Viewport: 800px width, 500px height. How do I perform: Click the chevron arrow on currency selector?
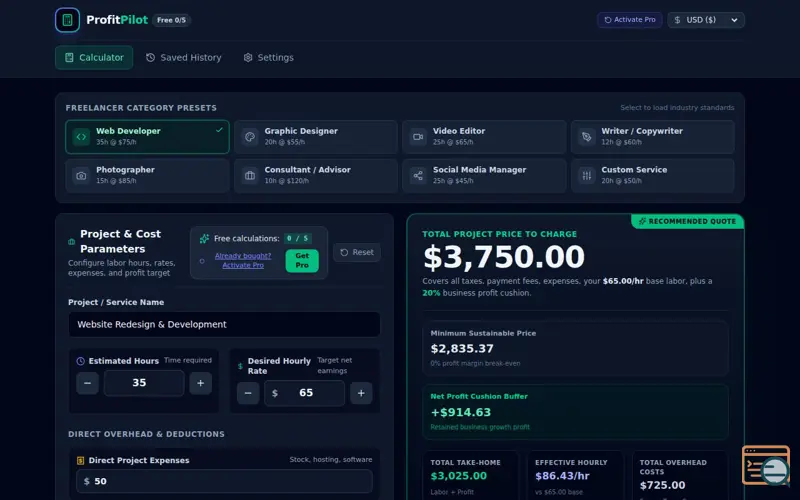pos(734,20)
